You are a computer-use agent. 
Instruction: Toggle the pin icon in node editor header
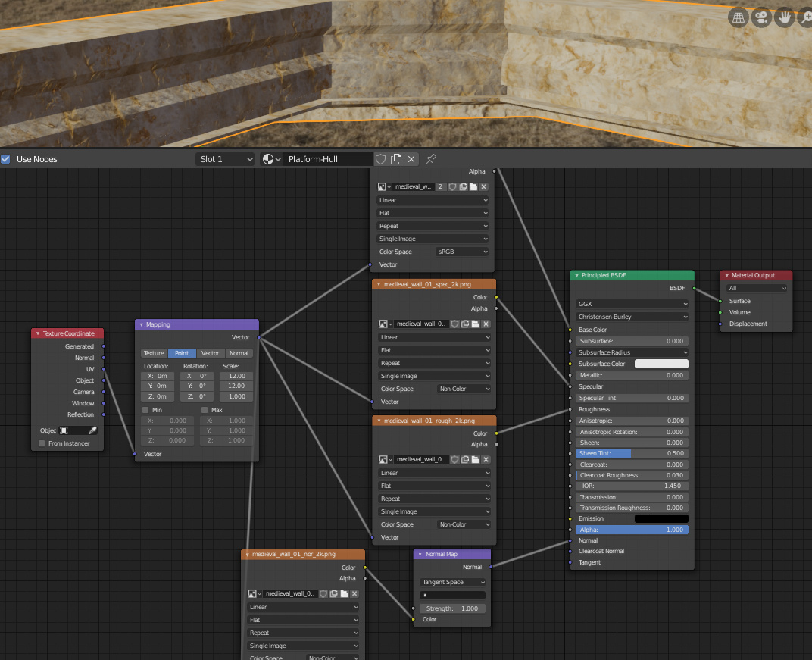[431, 159]
